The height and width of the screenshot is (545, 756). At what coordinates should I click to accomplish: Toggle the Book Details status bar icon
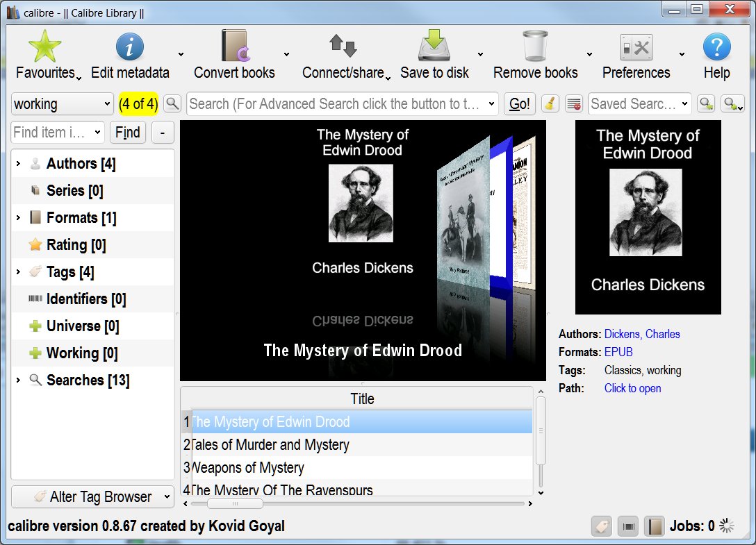[655, 526]
